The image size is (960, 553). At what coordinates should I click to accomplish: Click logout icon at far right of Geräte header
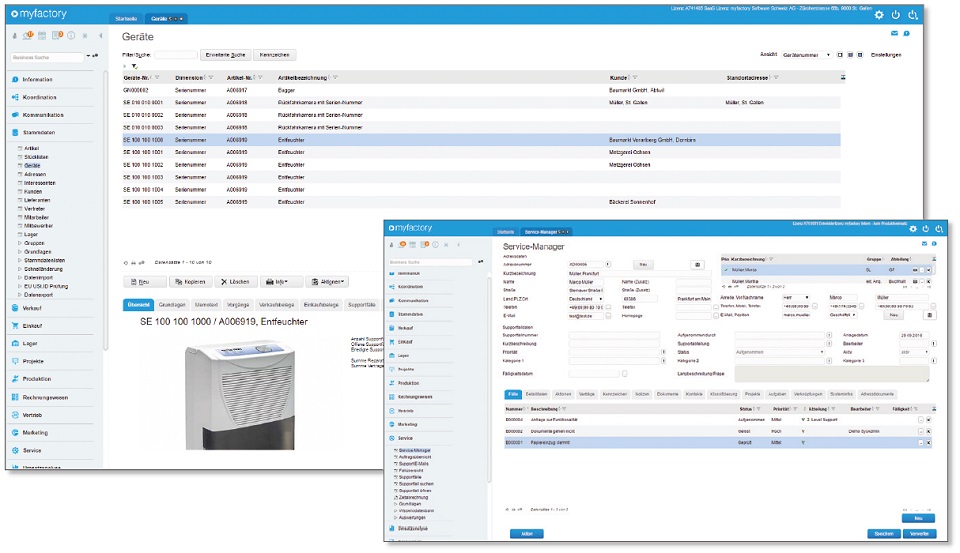(913, 15)
